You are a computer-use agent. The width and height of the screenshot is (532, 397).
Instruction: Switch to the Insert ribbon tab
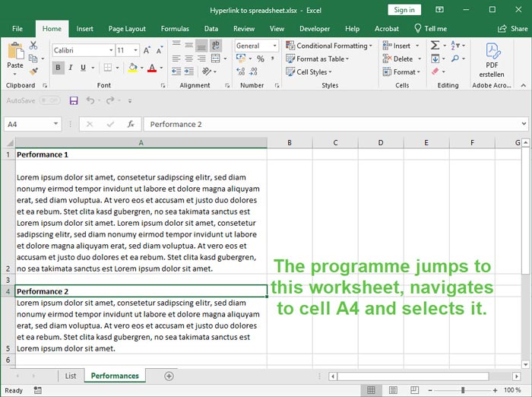84,29
